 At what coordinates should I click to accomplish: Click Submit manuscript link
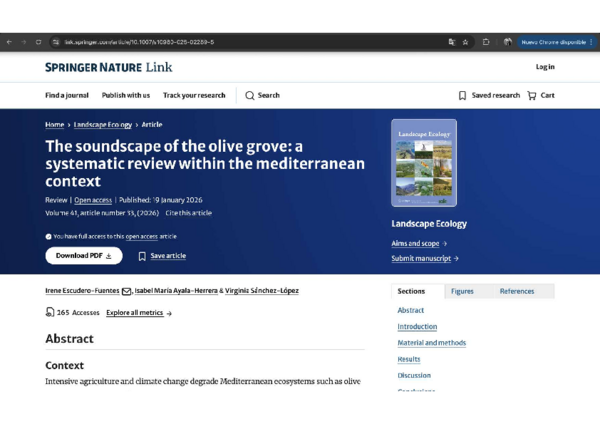pos(425,258)
